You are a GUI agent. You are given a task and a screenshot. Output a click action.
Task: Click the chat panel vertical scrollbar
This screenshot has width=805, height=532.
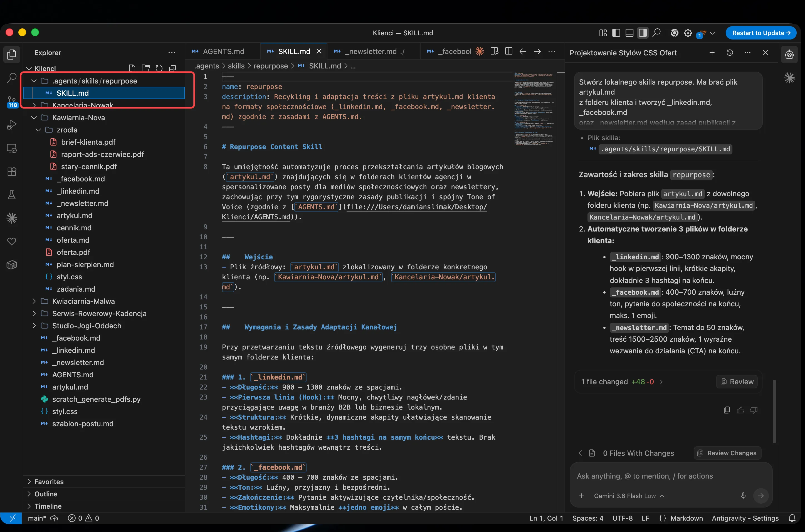[x=774, y=411]
